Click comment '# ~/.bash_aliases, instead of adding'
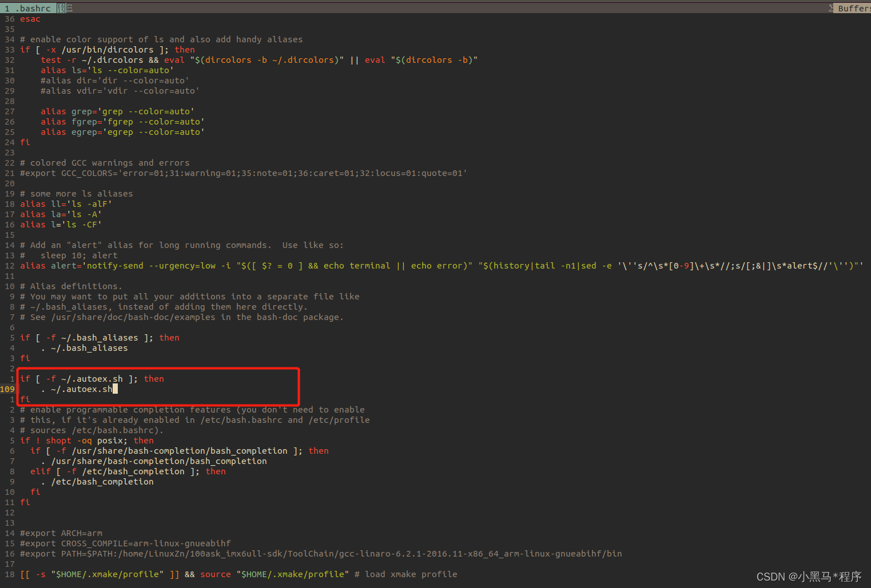This screenshot has width=871, height=588. (164, 307)
